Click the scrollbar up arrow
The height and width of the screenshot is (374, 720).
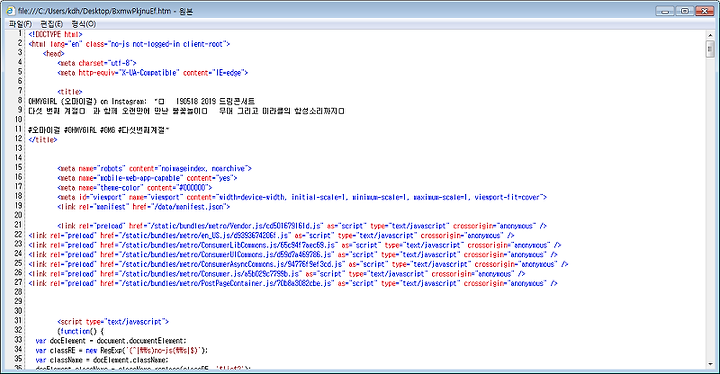point(710,35)
